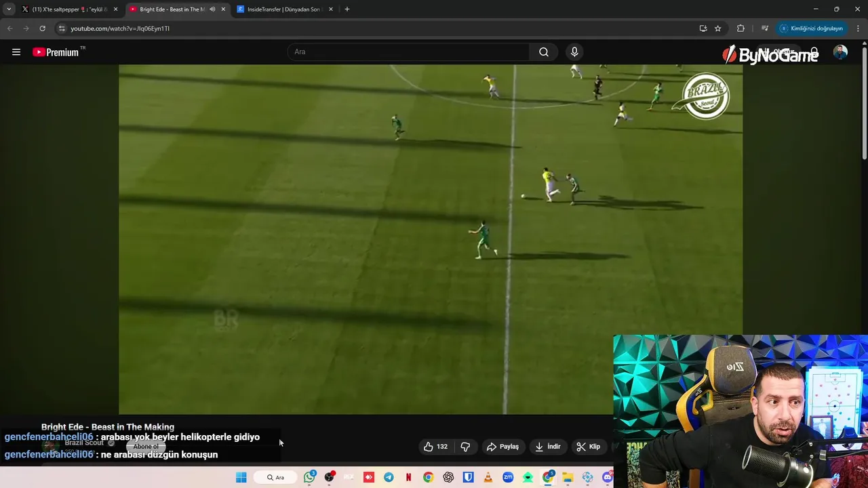Click 'Kimliğinizi doğrulayın' profile chip

pos(812,28)
